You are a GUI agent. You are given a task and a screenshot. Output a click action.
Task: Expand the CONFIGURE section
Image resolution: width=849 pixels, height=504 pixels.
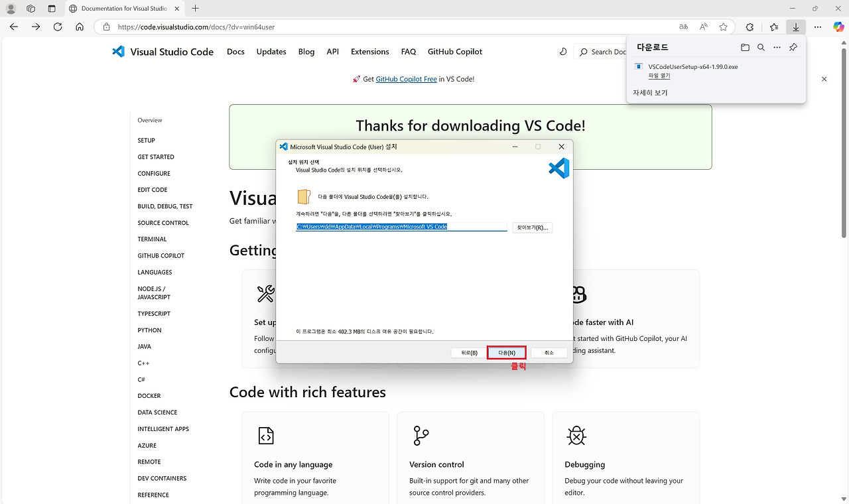[x=154, y=174]
